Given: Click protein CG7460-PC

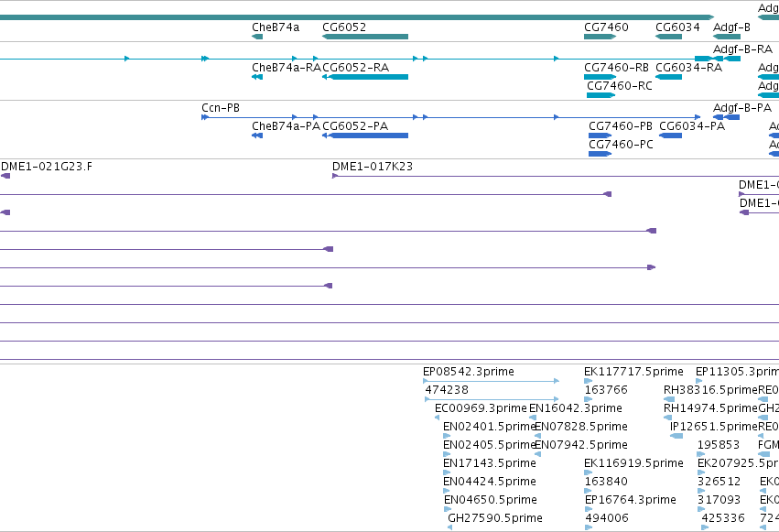Looking at the screenshot, I should click(600, 154).
